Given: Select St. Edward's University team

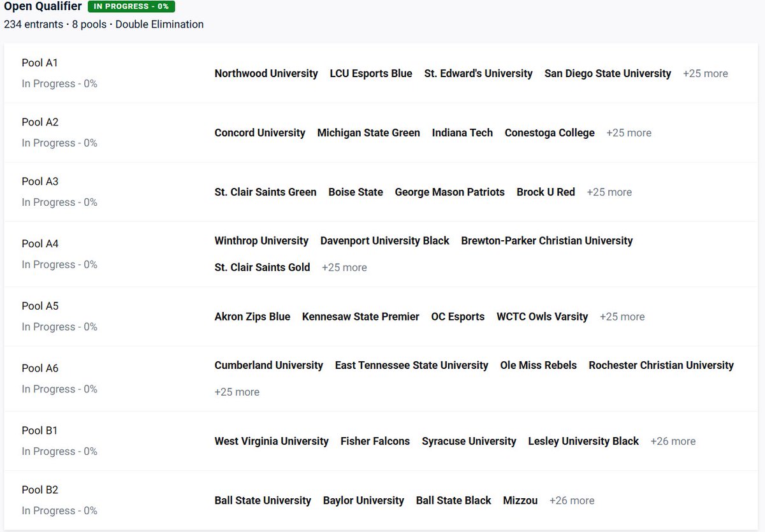Looking at the screenshot, I should tap(478, 73).
